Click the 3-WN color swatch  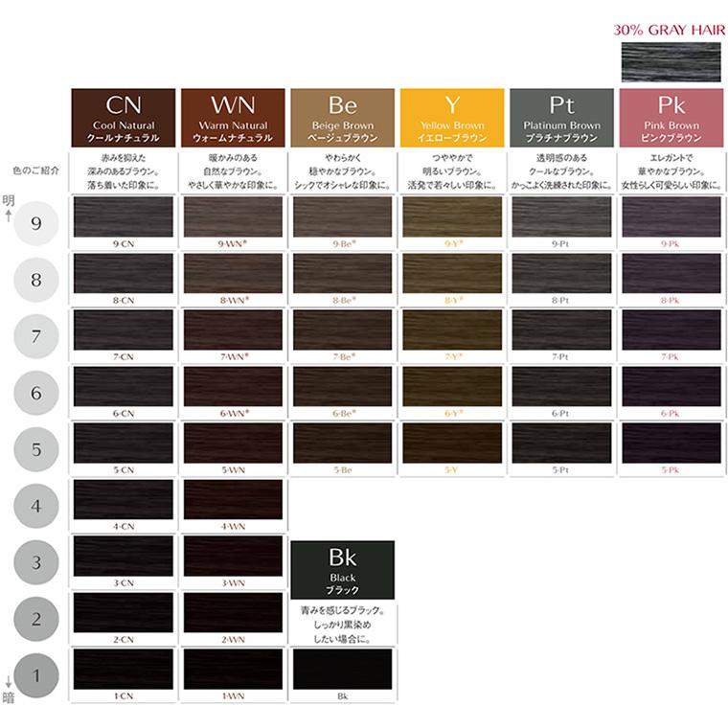click(x=233, y=556)
